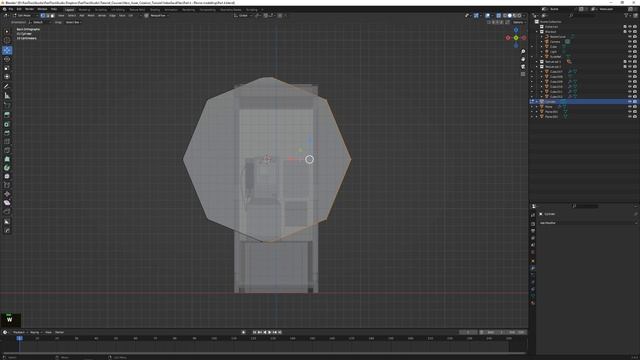640x360 pixels.
Task: Toggle the camera view icon in viewport
Action: pos(523,67)
